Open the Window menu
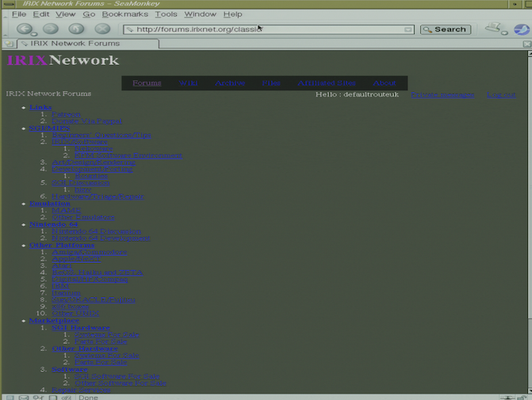 click(x=200, y=14)
